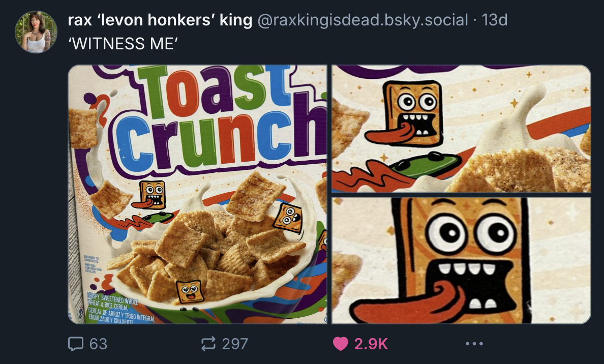Viewport: 604px width, 364px height.
Task: Open the three-dot more options menu
Action: pyautogui.click(x=474, y=344)
